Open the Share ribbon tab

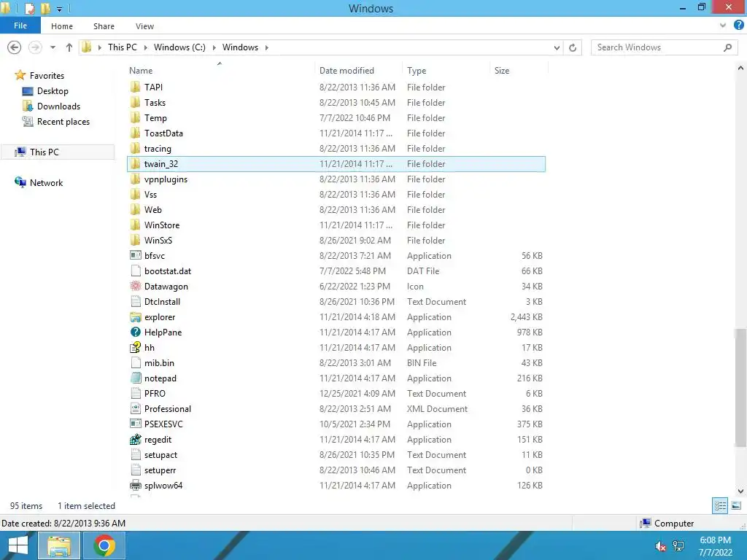[x=104, y=26]
